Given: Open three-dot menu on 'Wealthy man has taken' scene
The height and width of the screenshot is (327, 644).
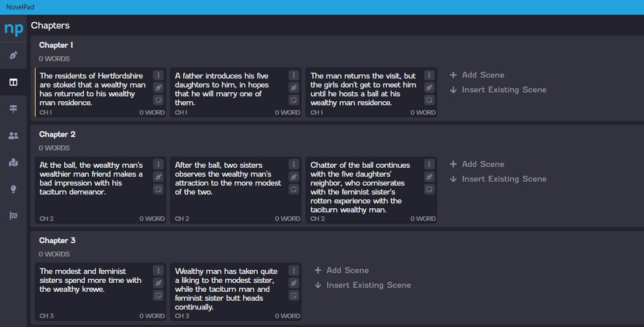Looking at the screenshot, I should click(293, 270).
